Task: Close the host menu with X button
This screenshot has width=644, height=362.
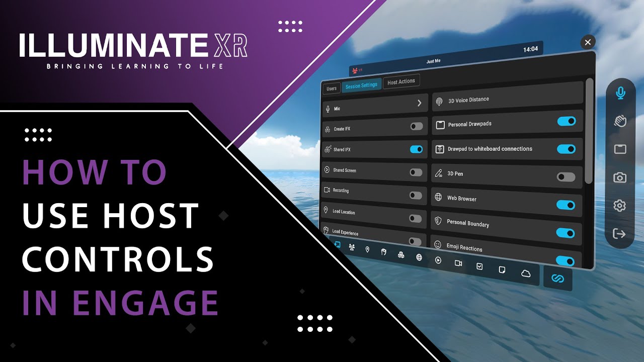Action: click(x=588, y=42)
